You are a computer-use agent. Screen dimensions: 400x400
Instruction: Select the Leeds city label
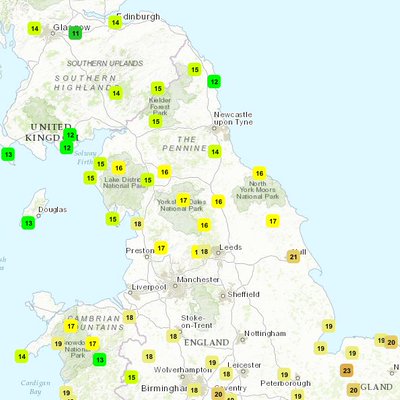[231, 247]
